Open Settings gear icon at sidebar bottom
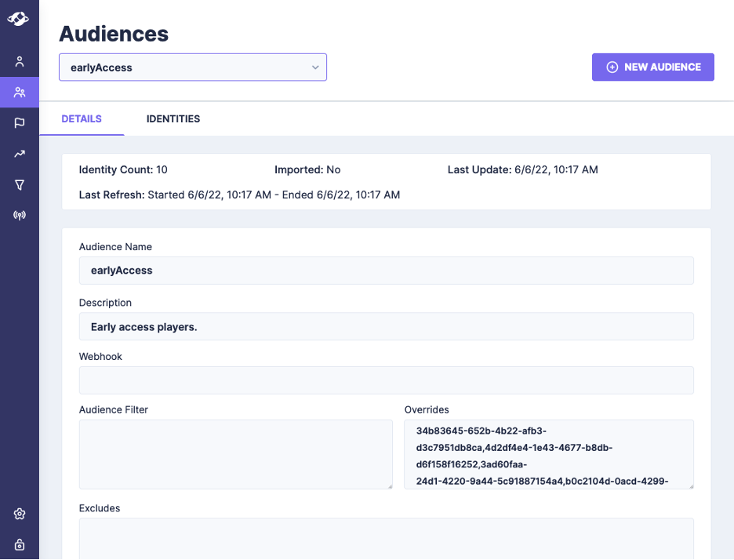 tap(20, 515)
